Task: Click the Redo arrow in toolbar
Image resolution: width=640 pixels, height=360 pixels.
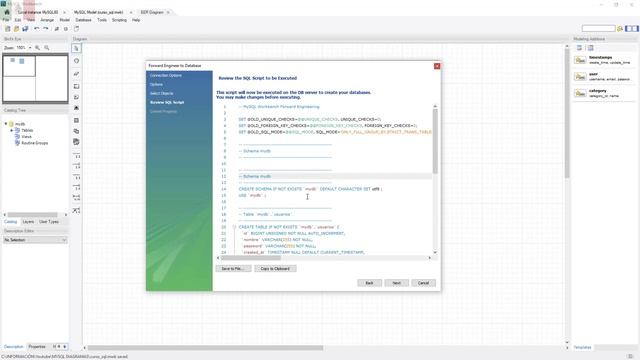Action: (x=46, y=29)
